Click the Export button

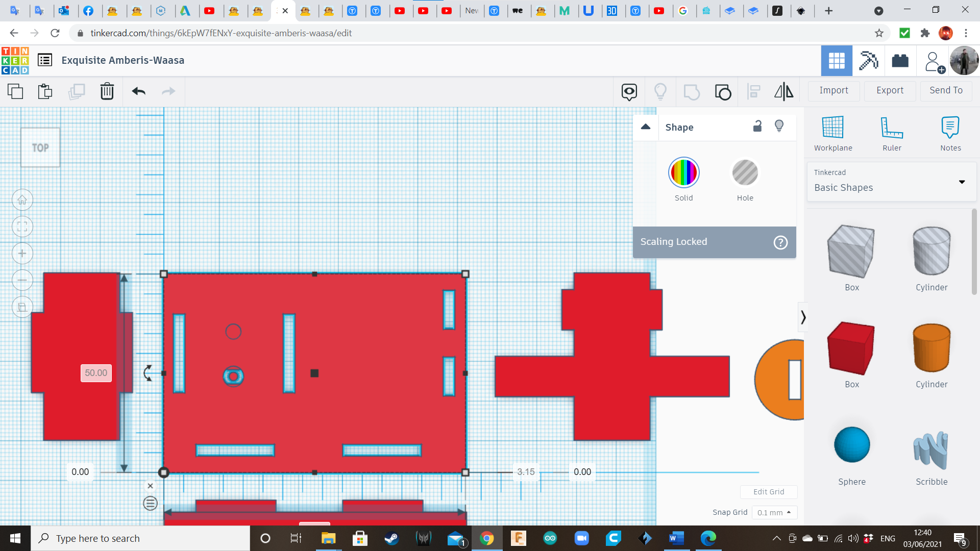(889, 90)
